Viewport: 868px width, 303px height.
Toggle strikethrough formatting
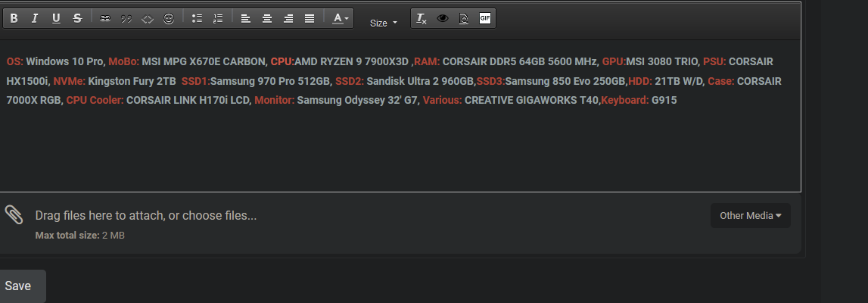77,18
